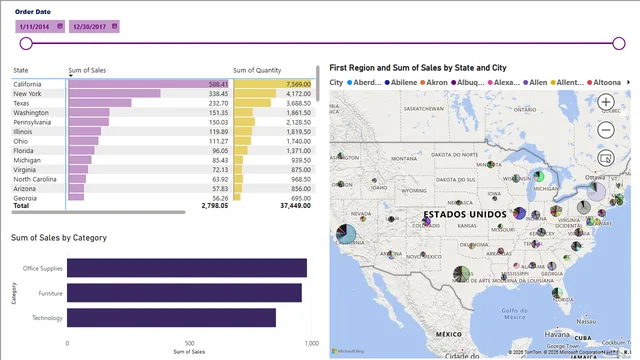Filter by Allen city legend item
Viewport: 640px width, 360px height.
click(x=535, y=82)
